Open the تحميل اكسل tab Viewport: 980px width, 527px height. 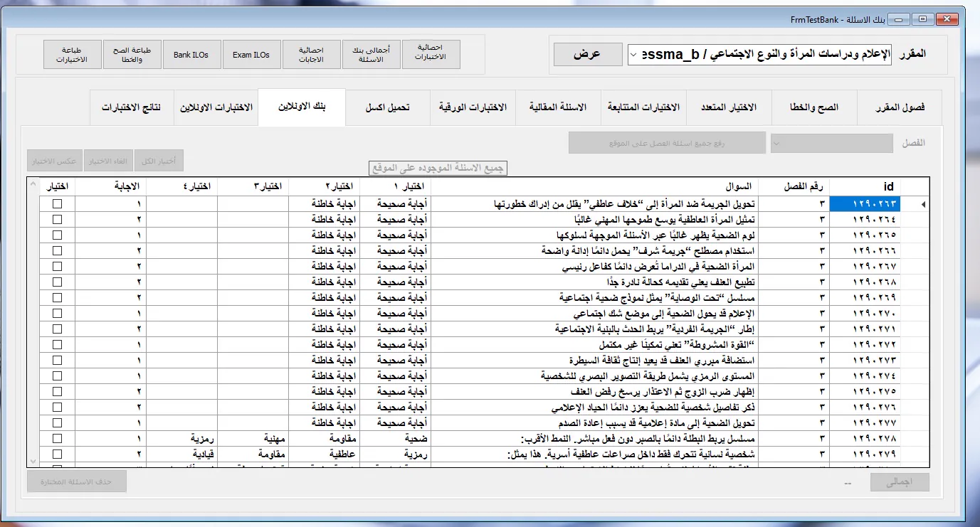pos(387,107)
